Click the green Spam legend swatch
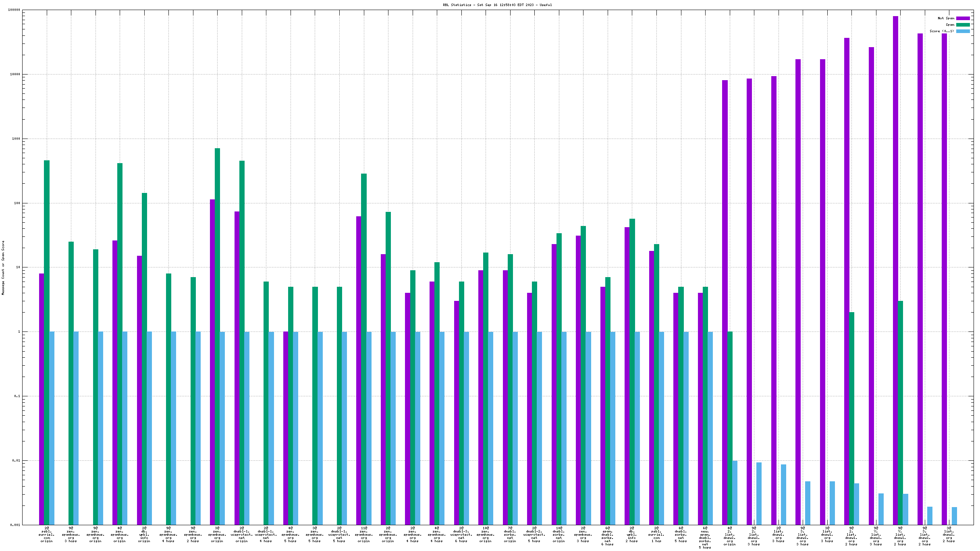 [963, 25]
